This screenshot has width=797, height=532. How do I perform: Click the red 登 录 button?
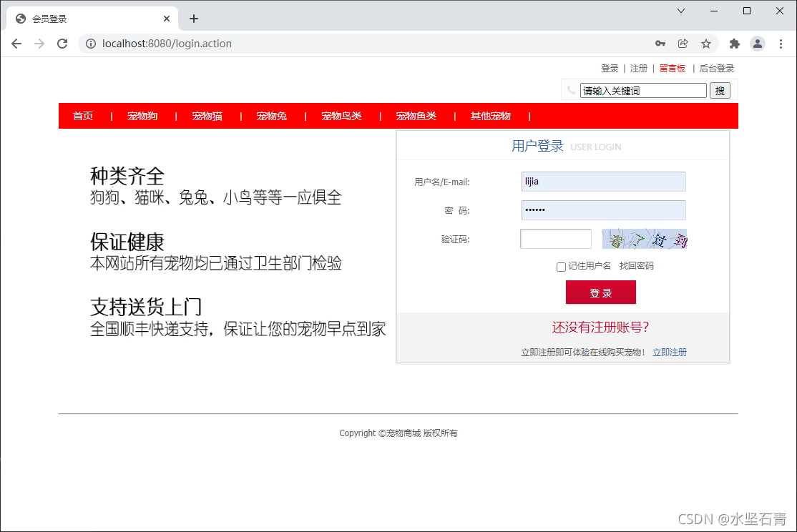point(601,292)
